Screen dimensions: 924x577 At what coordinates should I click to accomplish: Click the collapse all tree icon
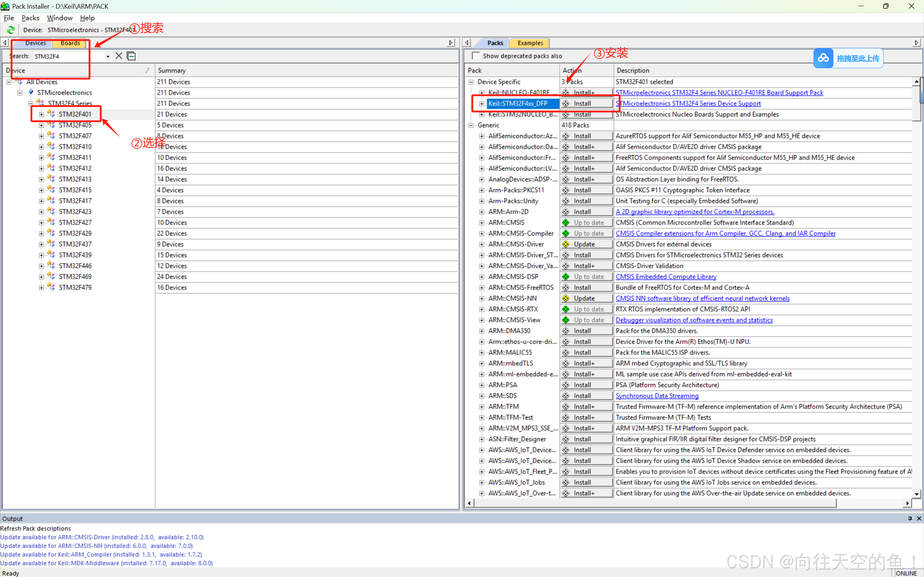[131, 56]
